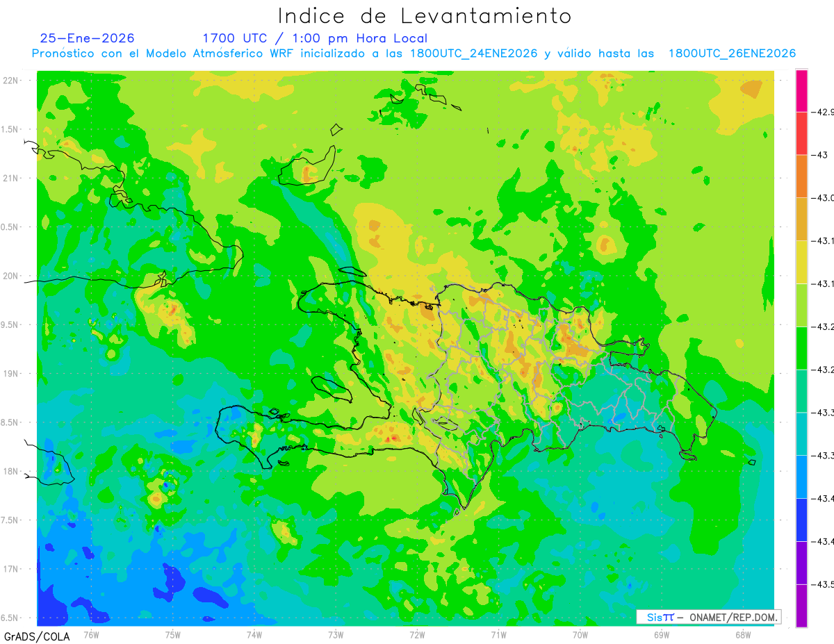Viewport: 834px width, 644px height.
Task: Click the '20N' latitude label
Action: pyautogui.click(x=11, y=276)
